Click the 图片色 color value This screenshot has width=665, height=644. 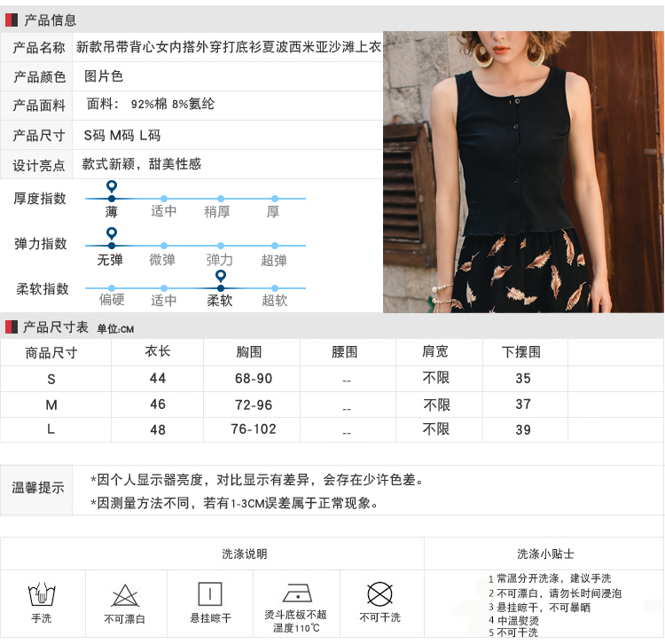(x=104, y=76)
